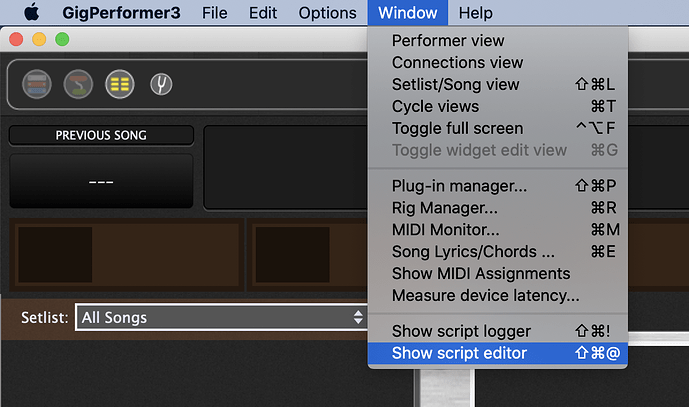Screen dimensions: 689x407
Task: Click the yellow minimize window button
Action: click(x=39, y=40)
